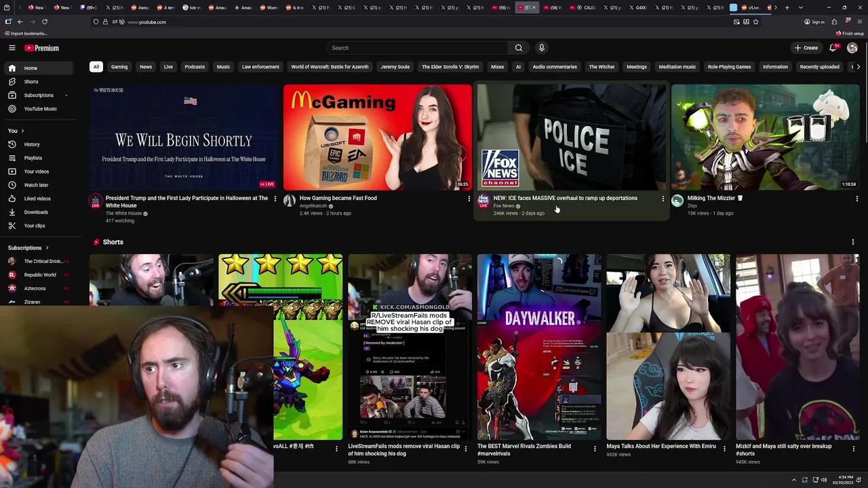Open the YouTube hamburger guide menu
868x488 pixels.
point(12,48)
